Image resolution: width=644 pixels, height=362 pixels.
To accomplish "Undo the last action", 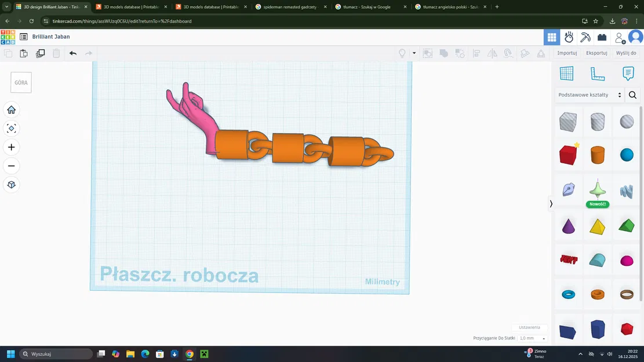I will point(72,53).
